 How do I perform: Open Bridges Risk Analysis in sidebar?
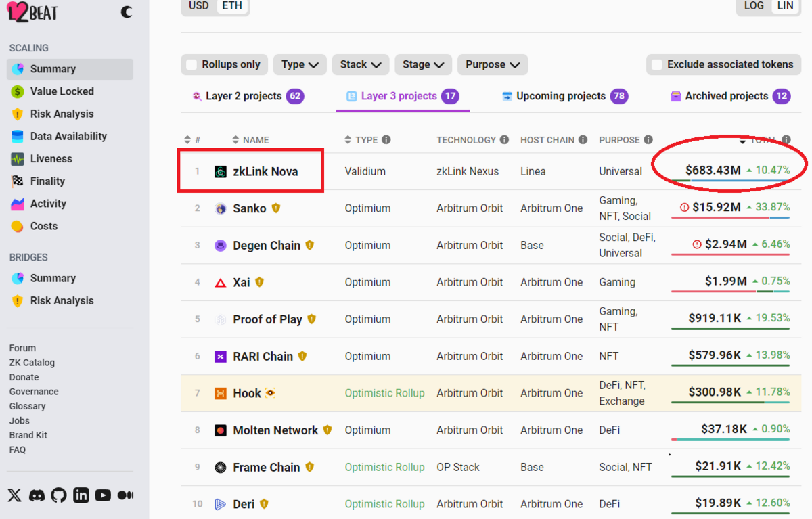[x=70, y=300]
